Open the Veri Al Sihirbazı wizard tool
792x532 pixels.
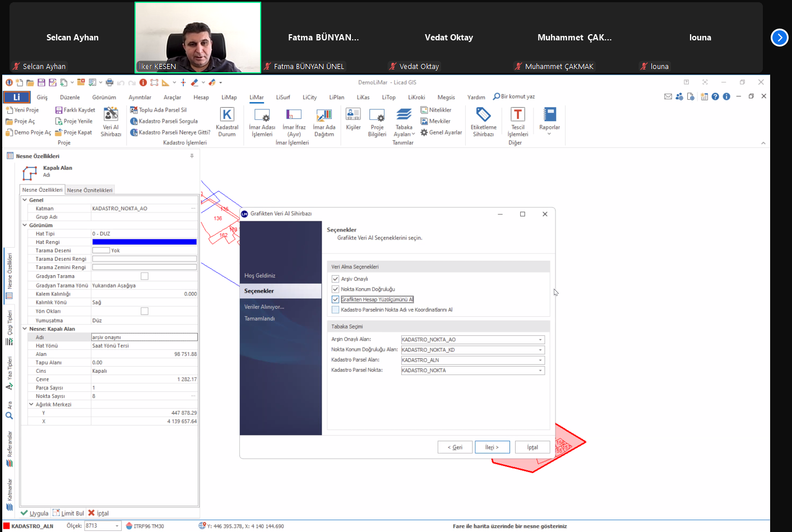pos(111,122)
